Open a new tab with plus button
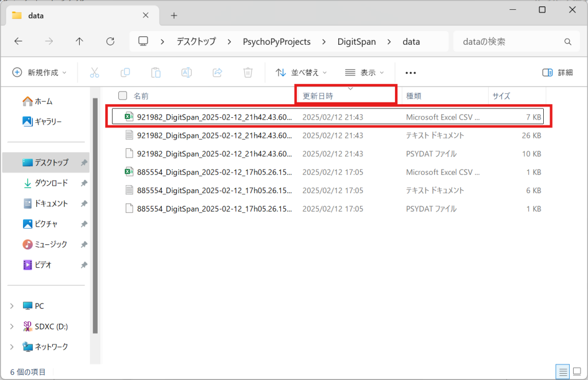The width and height of the screenshot is (588, 380). point(174,16)
